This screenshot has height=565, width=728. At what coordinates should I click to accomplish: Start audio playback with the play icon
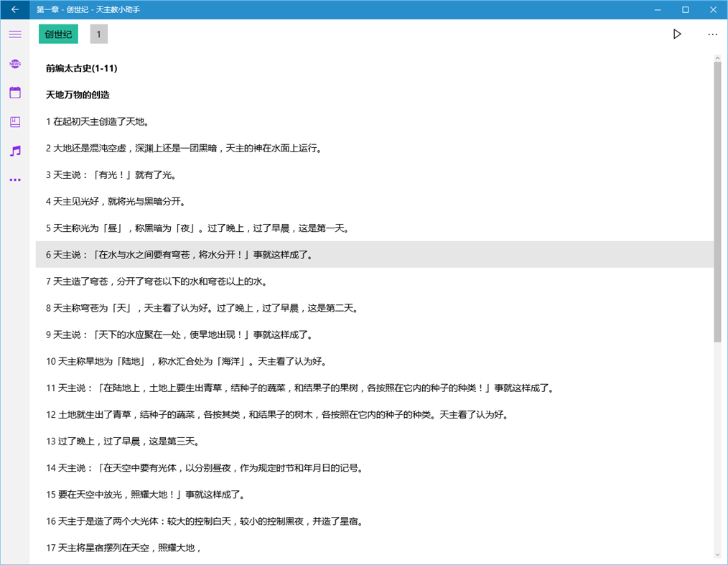click(677, 34)
